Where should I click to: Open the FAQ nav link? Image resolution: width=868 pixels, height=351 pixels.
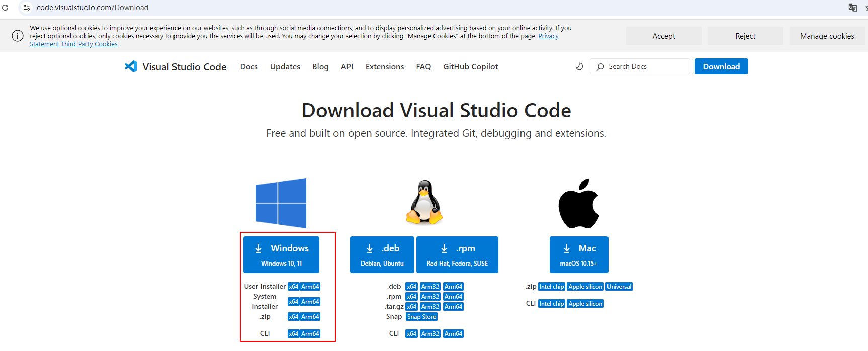423,67
